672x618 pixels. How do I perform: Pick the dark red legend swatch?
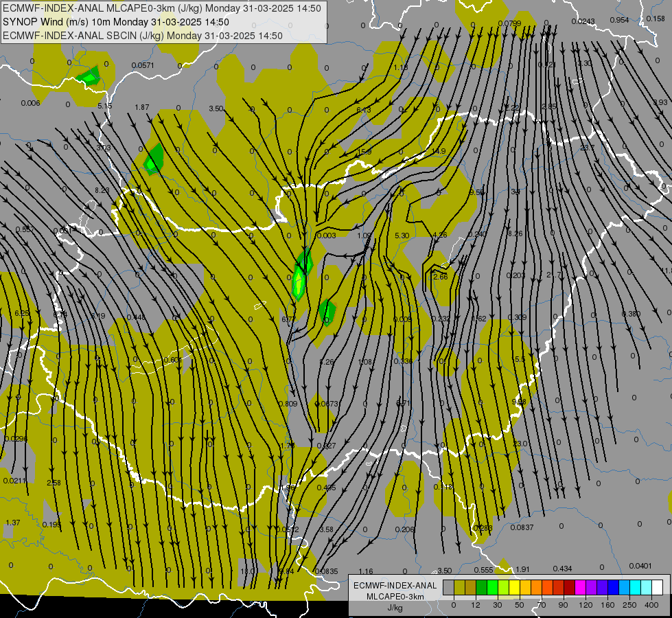(x=570, y=587)
